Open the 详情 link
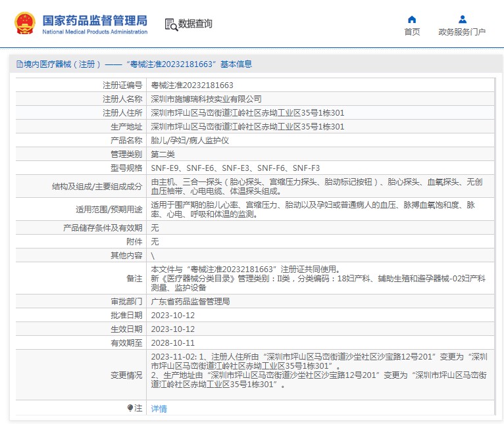Viewport: 504px width, 424px height. point(159,409)
